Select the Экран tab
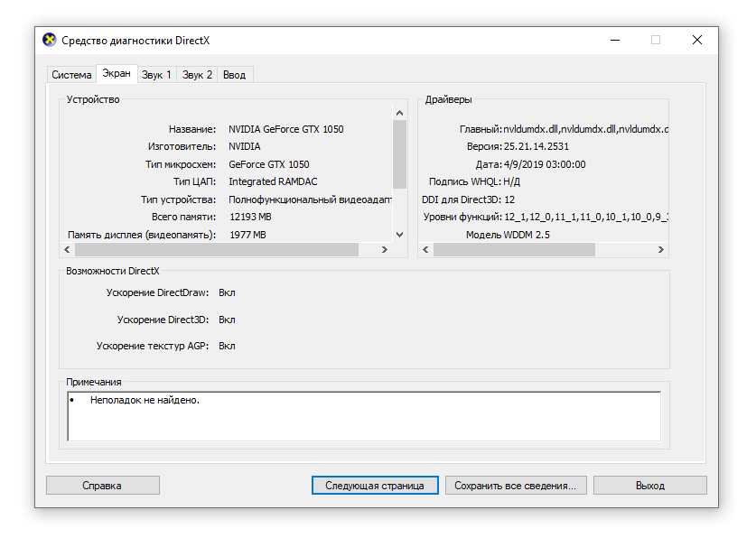 117,73
